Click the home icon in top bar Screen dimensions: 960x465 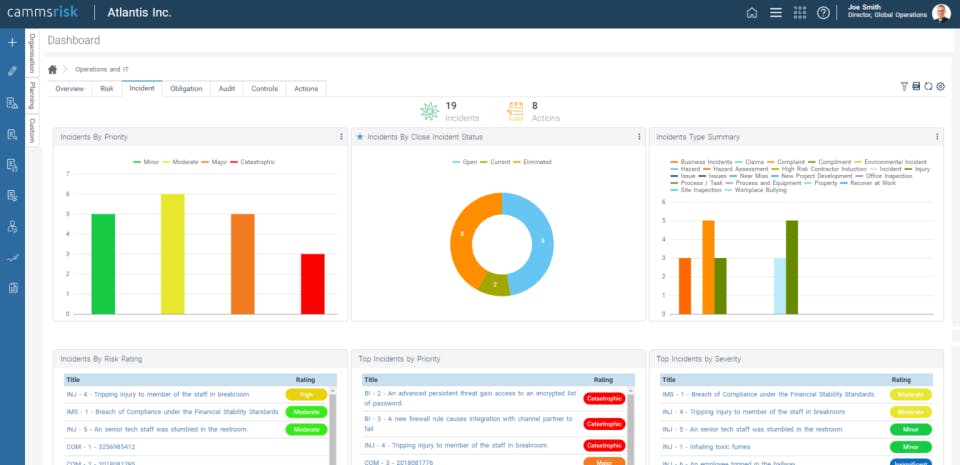752,13
